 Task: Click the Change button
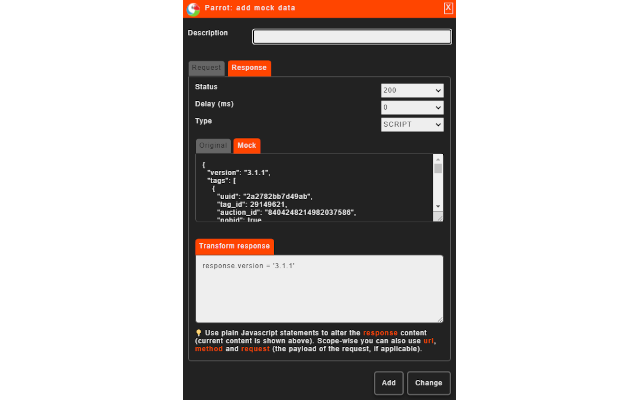[x=429, y=383]
